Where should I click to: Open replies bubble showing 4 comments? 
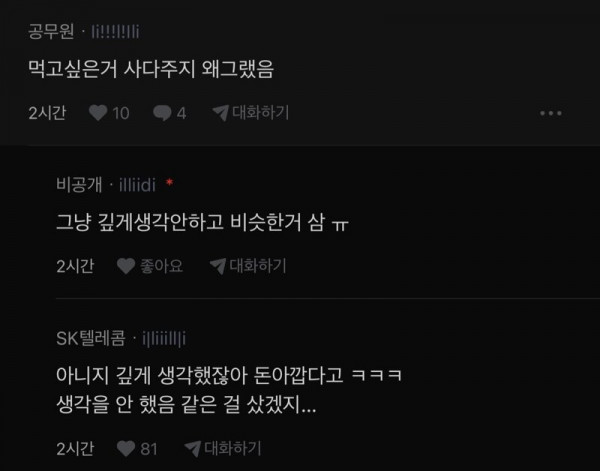(162, 113)
